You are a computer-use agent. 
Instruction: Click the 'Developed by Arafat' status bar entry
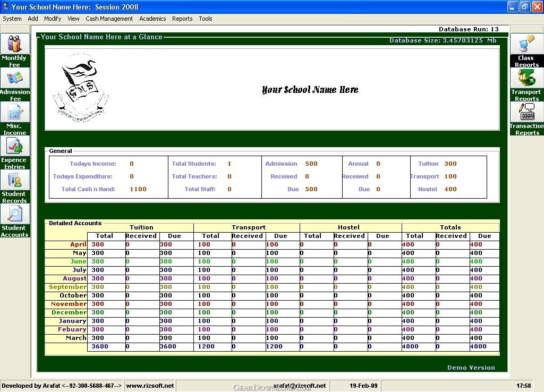(62, 386)
